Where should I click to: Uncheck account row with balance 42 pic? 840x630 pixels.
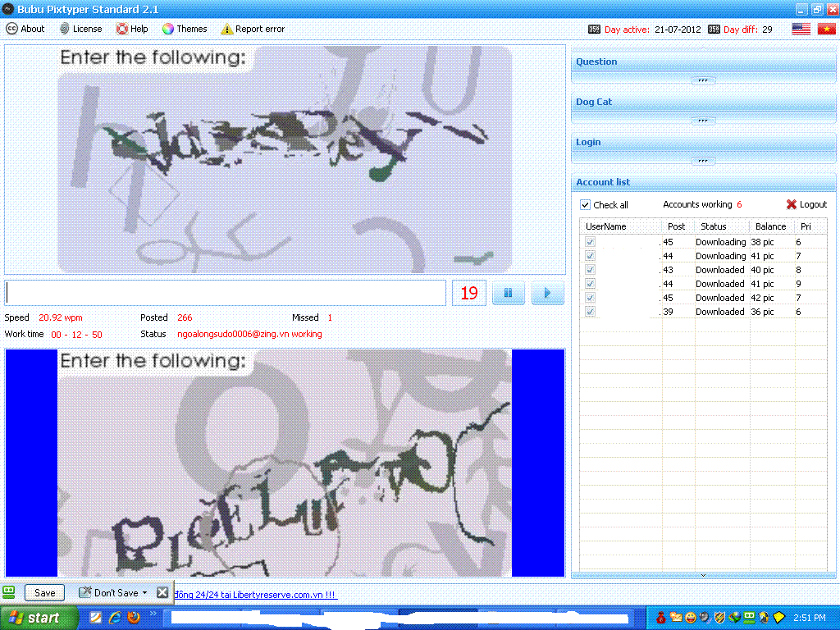click(x=590, y=298)
